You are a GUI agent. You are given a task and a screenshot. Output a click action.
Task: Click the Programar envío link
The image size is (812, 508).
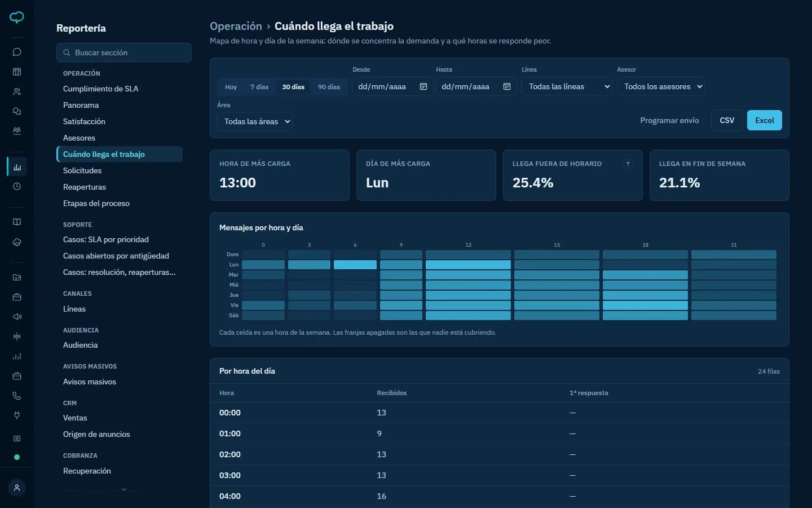pos(669,120)
